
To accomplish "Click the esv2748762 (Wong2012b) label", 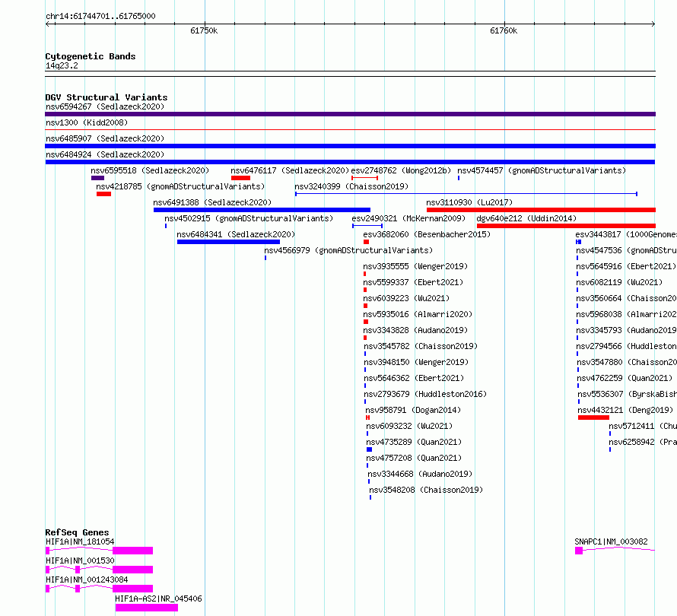I will tap(401, 170).
